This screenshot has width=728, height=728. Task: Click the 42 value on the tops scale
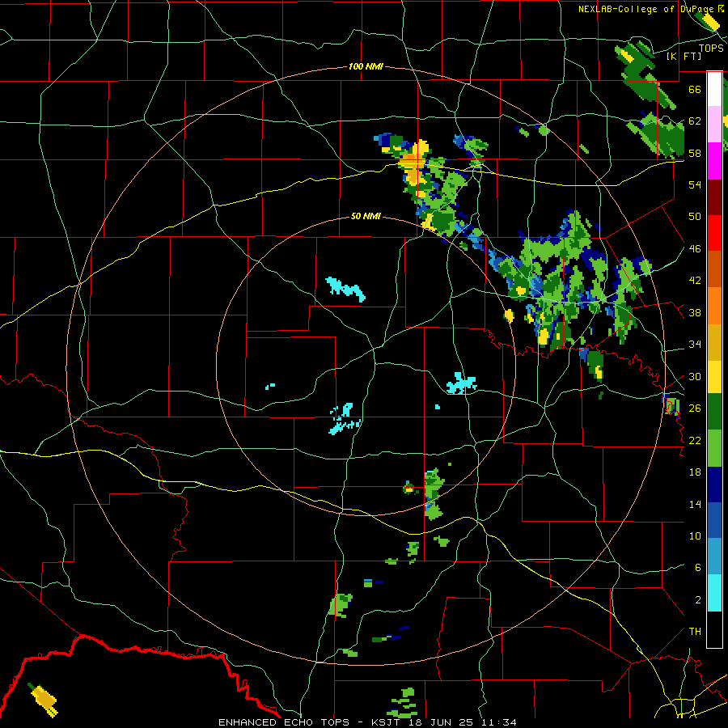point(695,281)
